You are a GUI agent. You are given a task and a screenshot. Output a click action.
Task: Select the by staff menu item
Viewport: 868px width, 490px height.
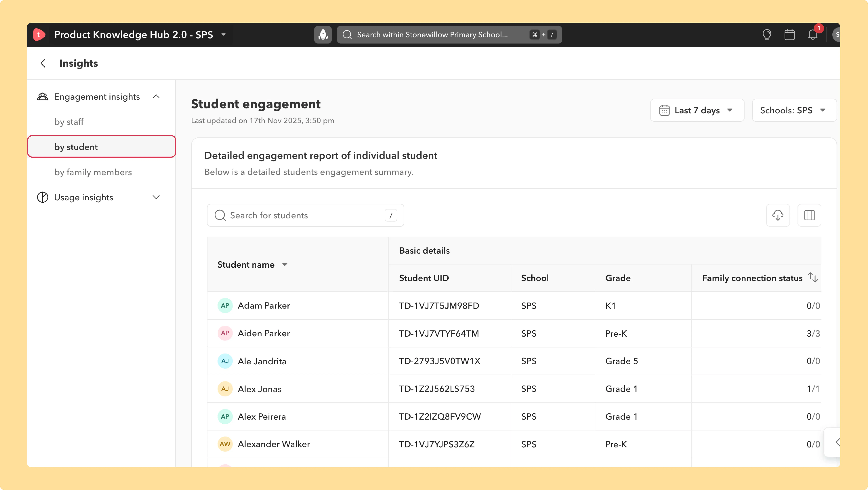click(69, 122)
